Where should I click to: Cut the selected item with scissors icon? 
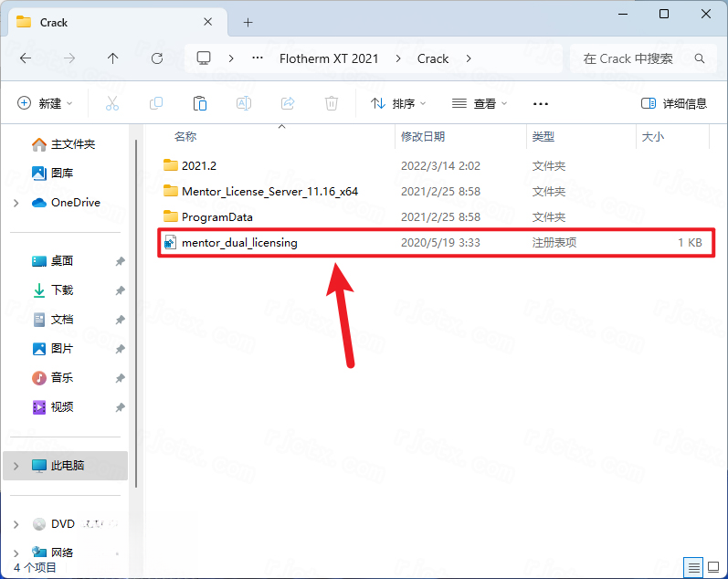point(111,103)
